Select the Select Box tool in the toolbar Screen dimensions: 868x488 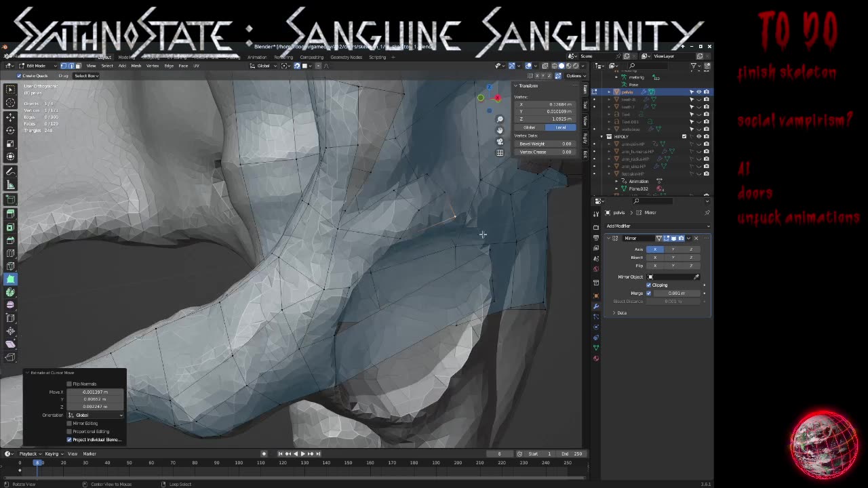click(x=10, y=89)
